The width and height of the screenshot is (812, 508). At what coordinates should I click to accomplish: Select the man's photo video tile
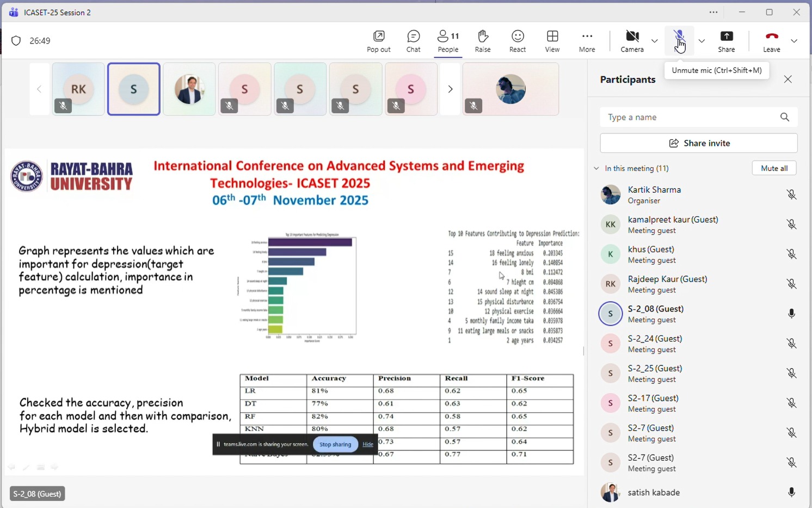(189, 89)
